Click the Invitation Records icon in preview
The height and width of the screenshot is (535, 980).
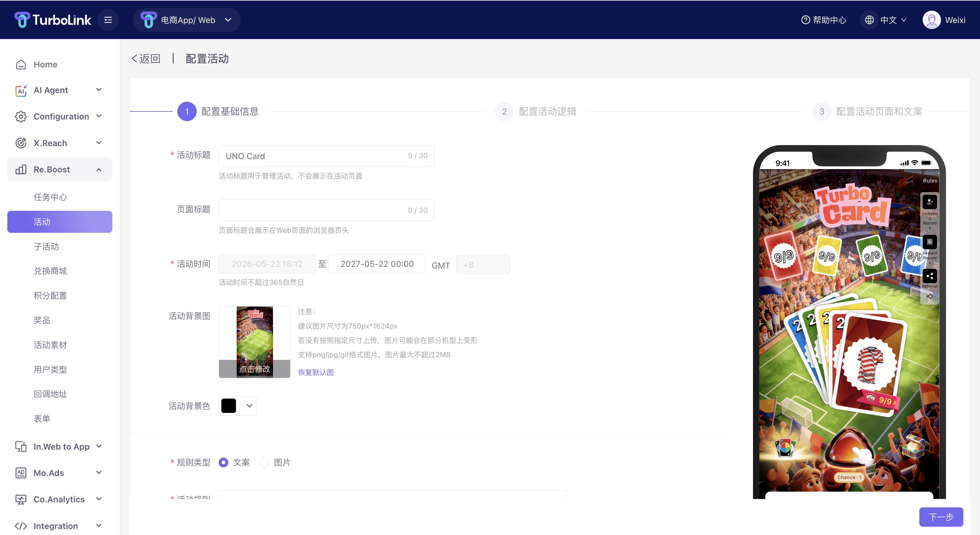coord(929,202)
